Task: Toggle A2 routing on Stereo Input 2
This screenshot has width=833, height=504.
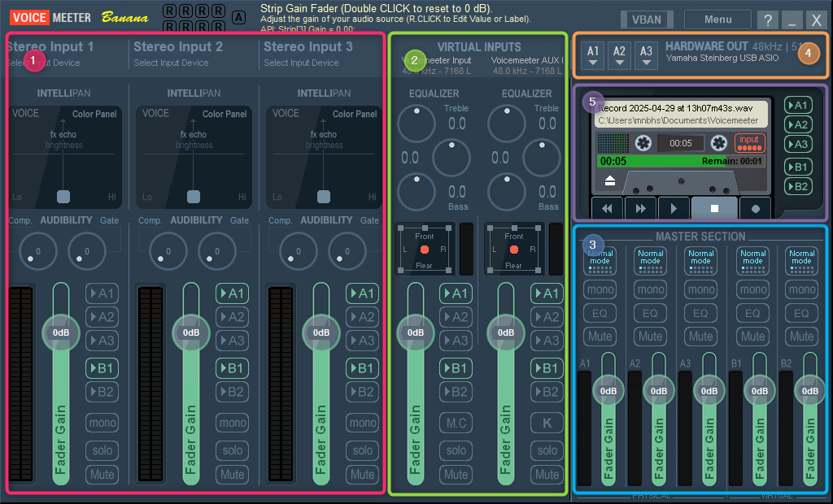Action: 232,317
